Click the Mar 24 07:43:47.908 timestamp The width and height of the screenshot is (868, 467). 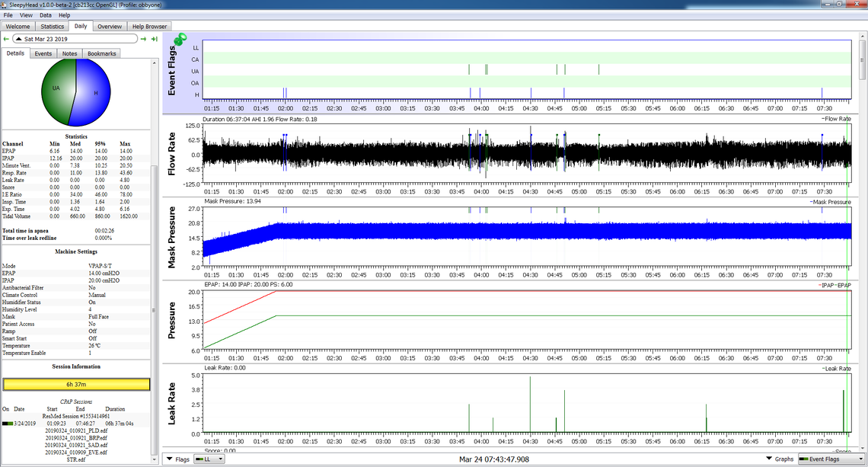click(x=494, y=459)
